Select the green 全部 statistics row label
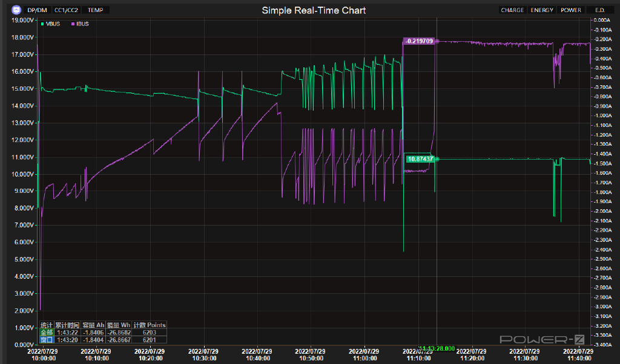Screen dimensions: 620x364 click(47, 333)
